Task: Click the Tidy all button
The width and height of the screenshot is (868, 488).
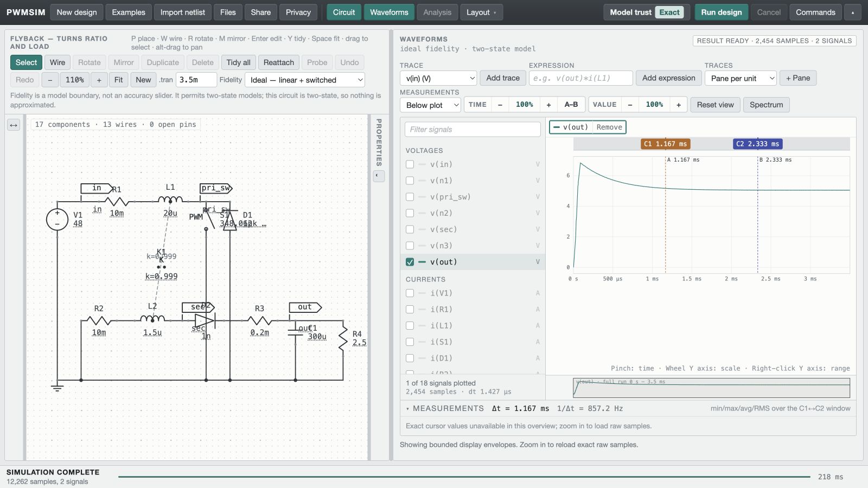Action: pyautogui.click(x=238, y=62)
